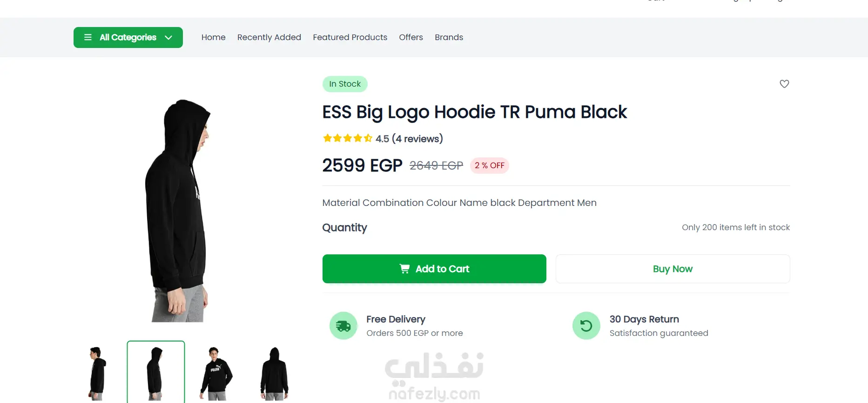Screen dimensions: 868x403
Task: Select the highlighted hooded side-view thumbnail
Action: [x=156, y=372]
